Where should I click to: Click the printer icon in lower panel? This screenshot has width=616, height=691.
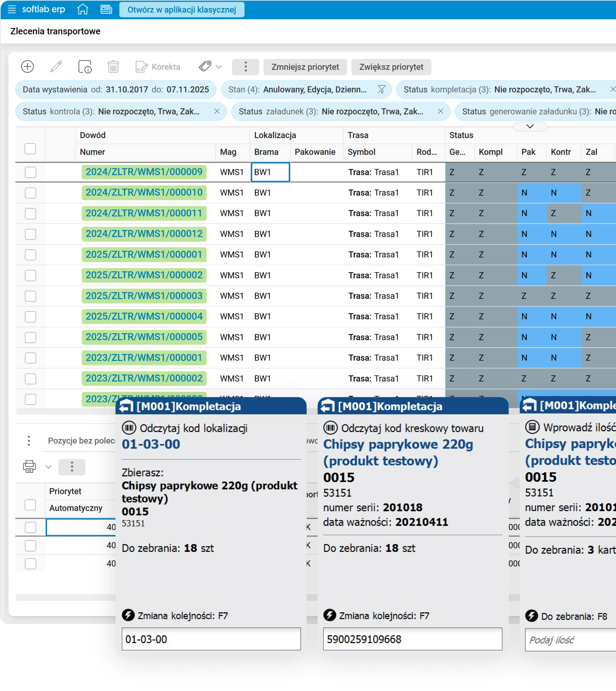[29, 467]
